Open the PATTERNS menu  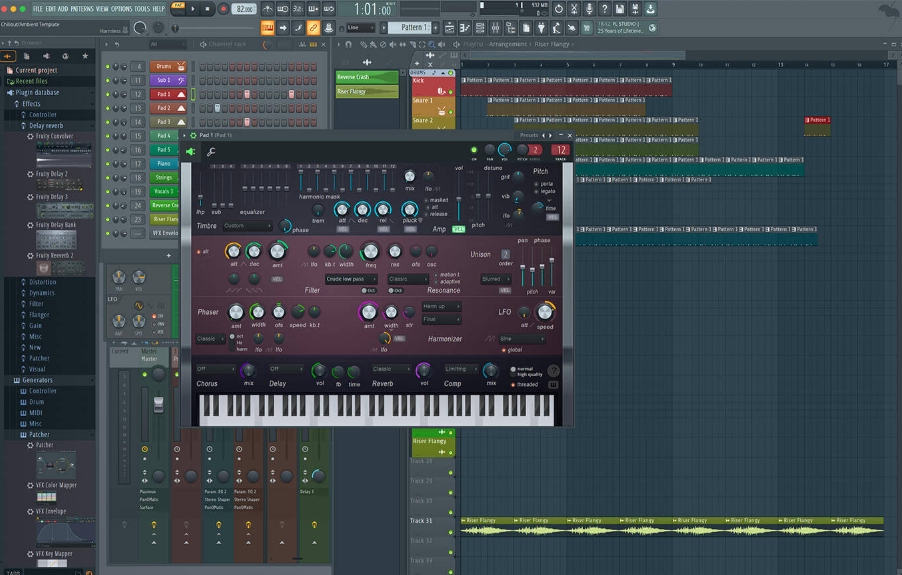[82, 9]
